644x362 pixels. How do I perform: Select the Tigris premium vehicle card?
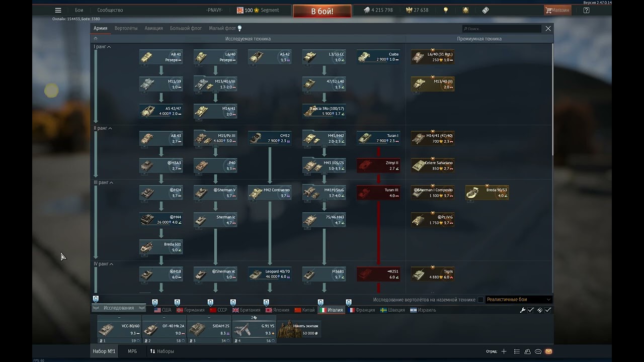pos(433,275)
